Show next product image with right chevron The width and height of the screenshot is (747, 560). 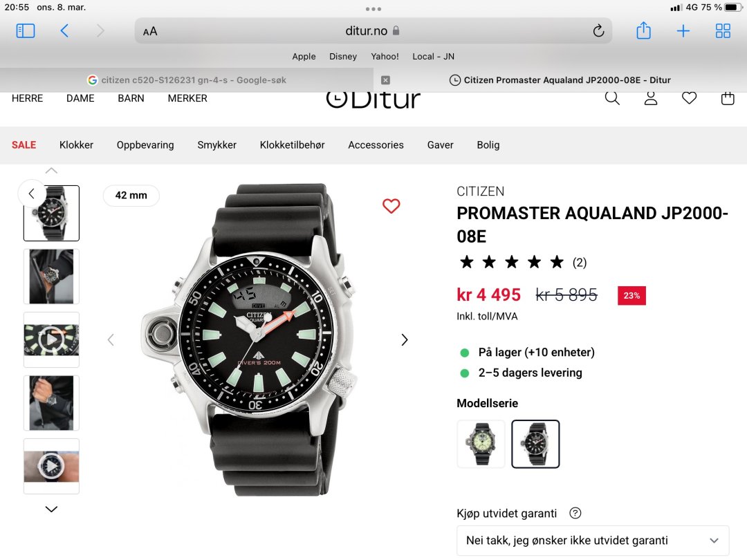[x=405, y=339]
